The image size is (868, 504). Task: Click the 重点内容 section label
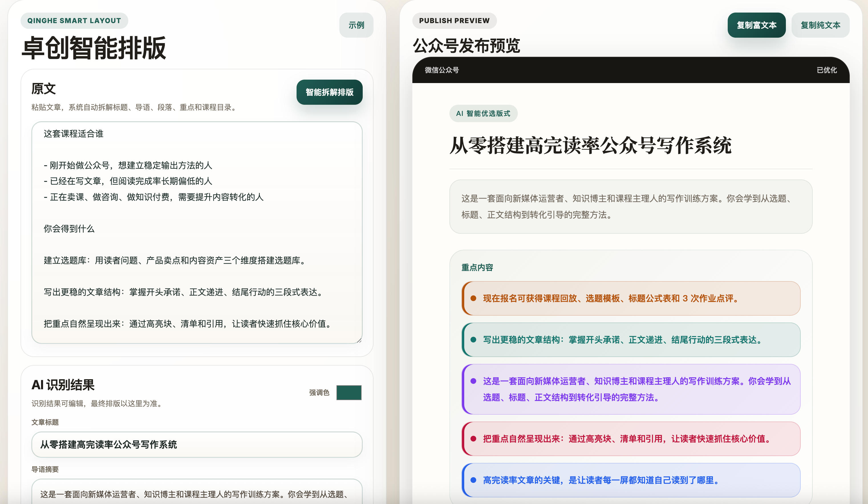(x=477, y=267)
